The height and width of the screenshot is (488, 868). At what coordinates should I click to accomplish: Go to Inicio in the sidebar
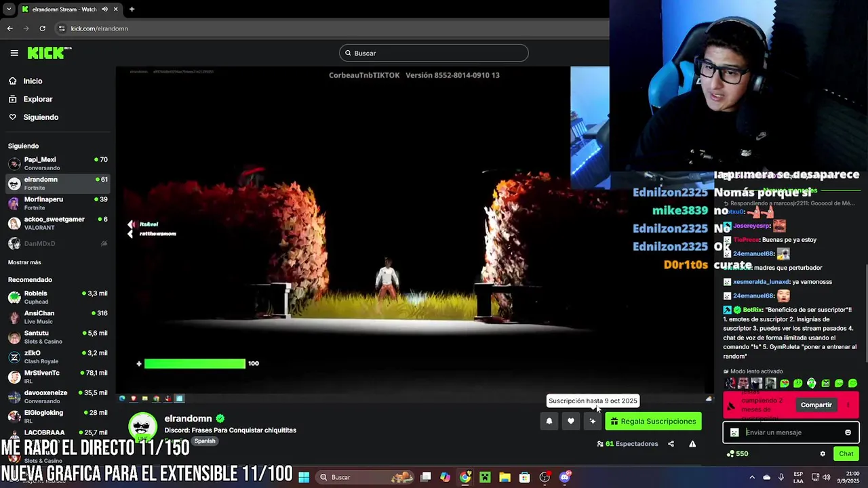click(x=33, y=81)
